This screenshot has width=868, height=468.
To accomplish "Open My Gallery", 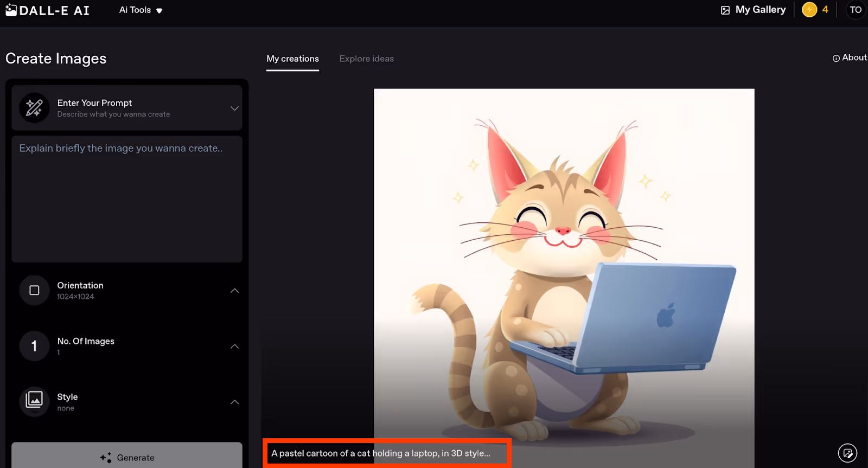I will (x=753, y=10).
